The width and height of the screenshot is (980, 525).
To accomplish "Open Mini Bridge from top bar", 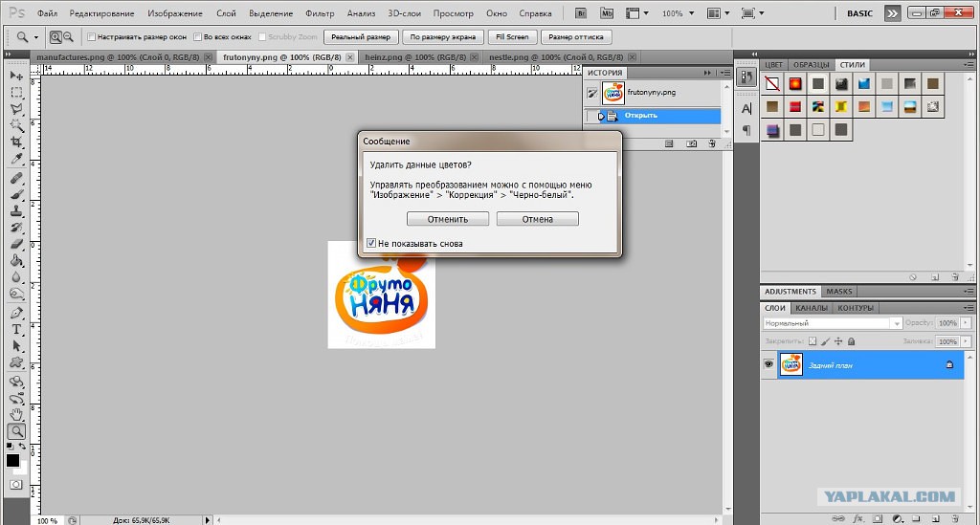I will (x=606, y=13).
